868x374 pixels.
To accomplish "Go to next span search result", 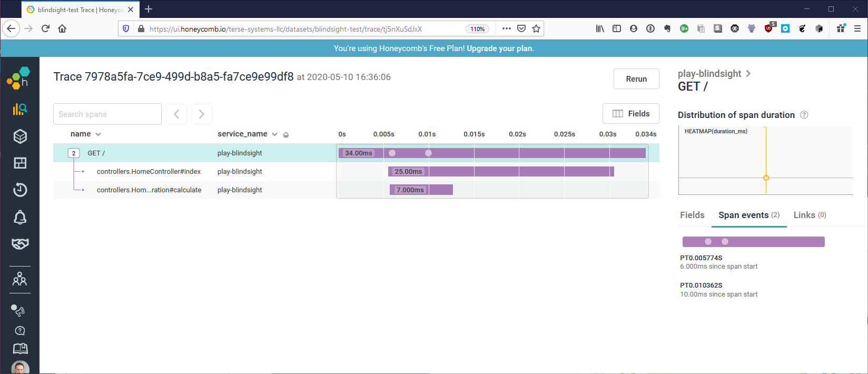I will 202,114.
